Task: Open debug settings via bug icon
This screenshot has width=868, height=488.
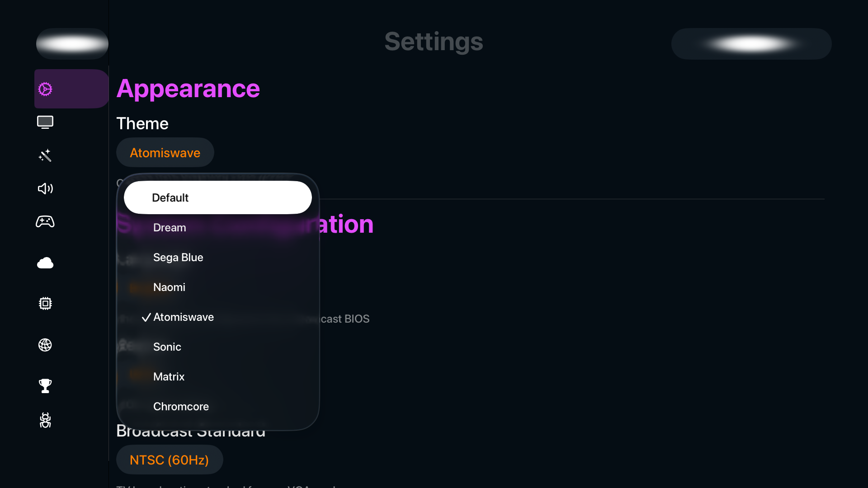Action: [45, 420]
